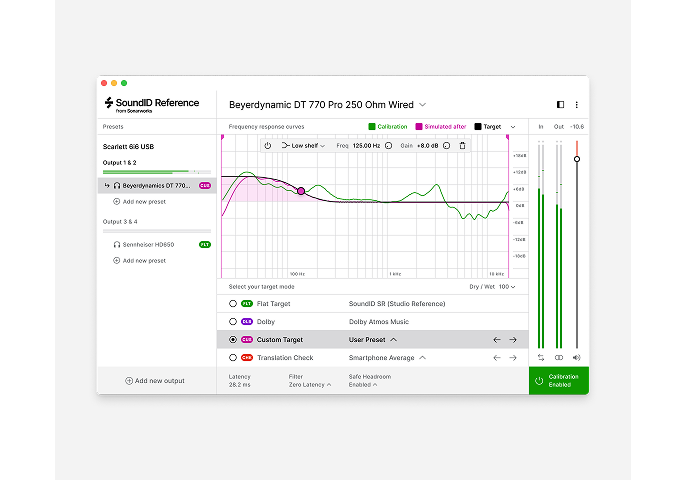Expand the Smartphone Average chevron

click(x=422, y=357)
